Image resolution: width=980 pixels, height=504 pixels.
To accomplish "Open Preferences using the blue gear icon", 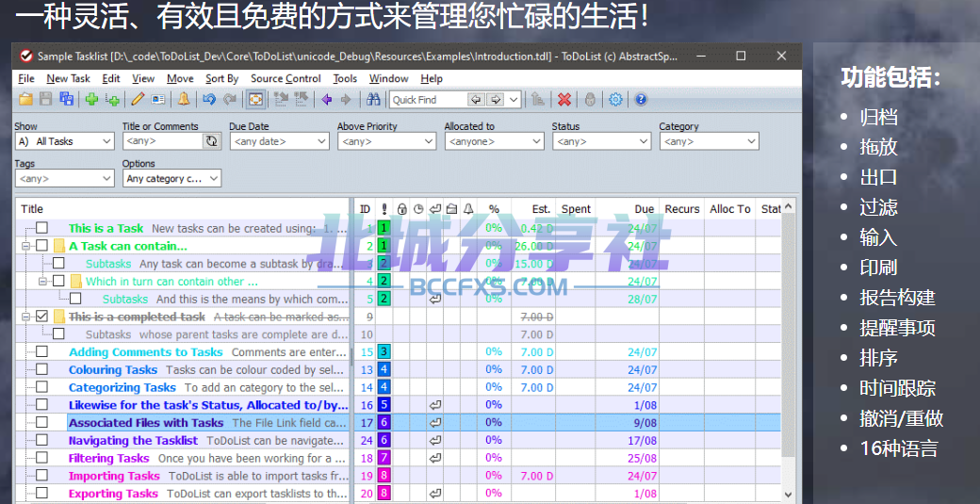I will tap(615, 99).
